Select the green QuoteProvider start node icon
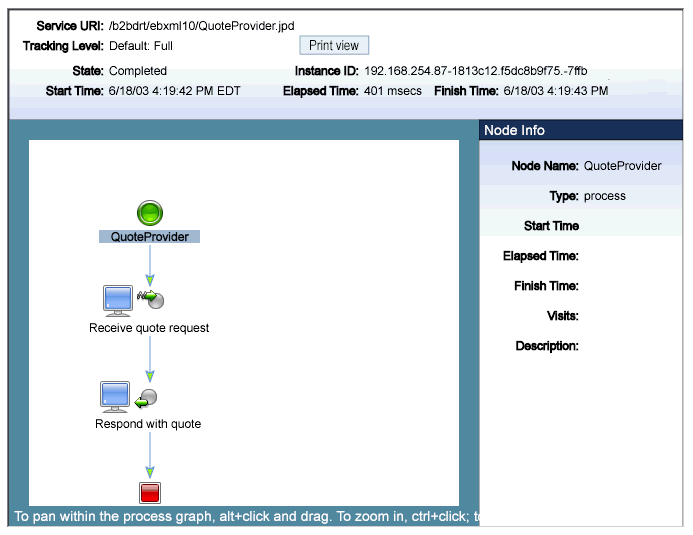The image size is (693, 535). click(150, 213)
